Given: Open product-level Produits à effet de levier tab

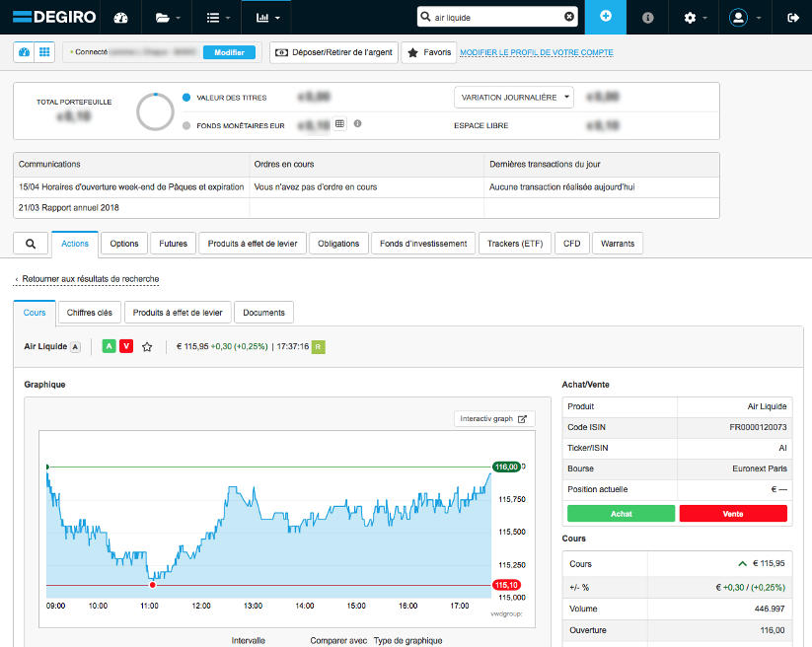Looking at the screenshot, I should click(x=178, y=313).
